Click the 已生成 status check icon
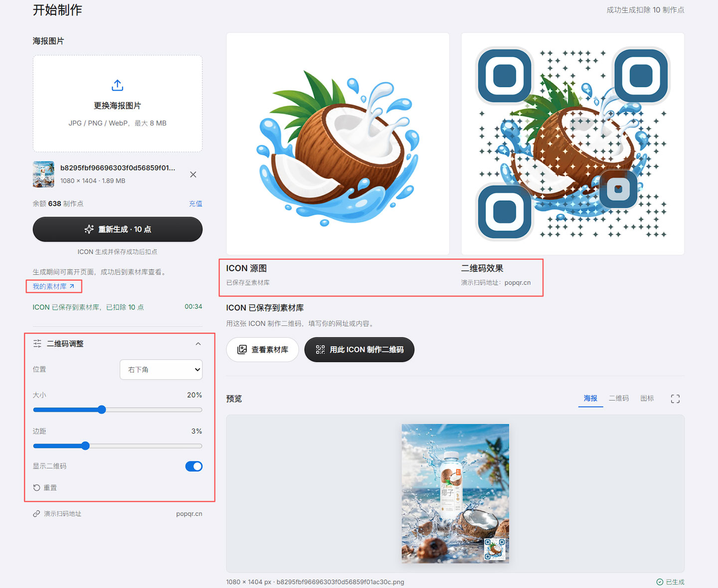Image resolution: width=718 pixels, height=588 pixels. coord(660,582)
